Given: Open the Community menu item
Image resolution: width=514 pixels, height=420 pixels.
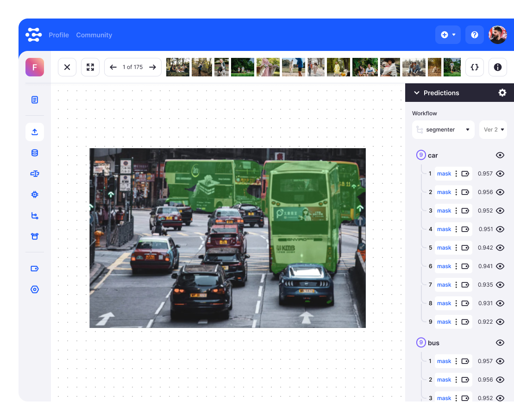Looking at the screenshot, I should (94, 35).
